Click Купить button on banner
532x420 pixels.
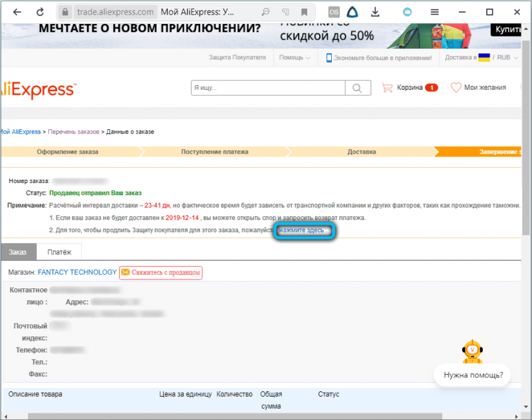pyautogui.click(x=506, y=29)
